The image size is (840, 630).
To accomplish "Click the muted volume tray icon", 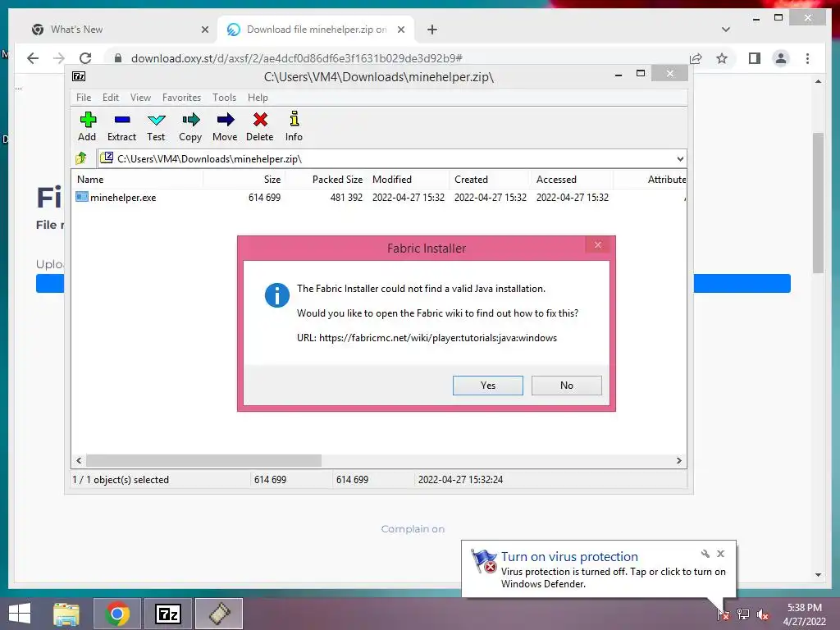I will [x=763, y=614].
